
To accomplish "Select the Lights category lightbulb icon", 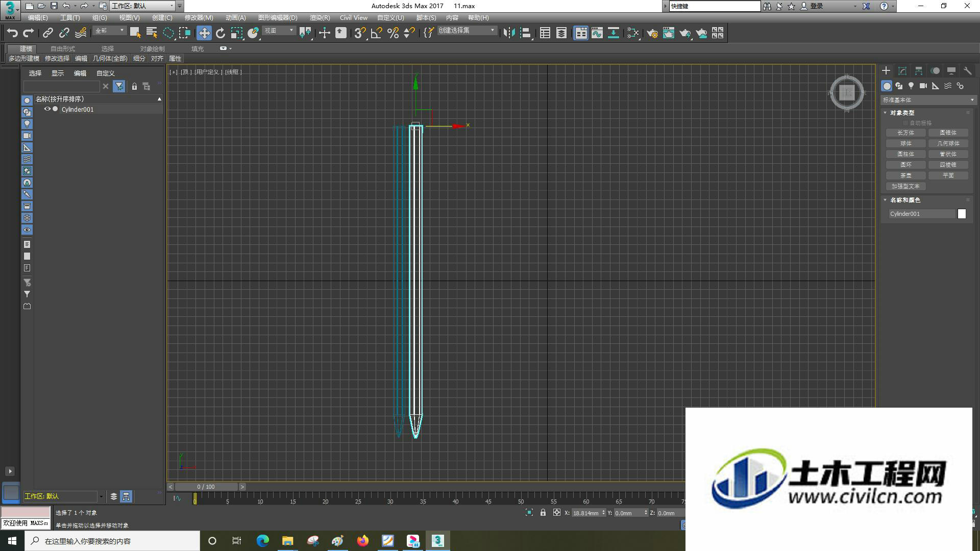I will [x=911, y=86].
